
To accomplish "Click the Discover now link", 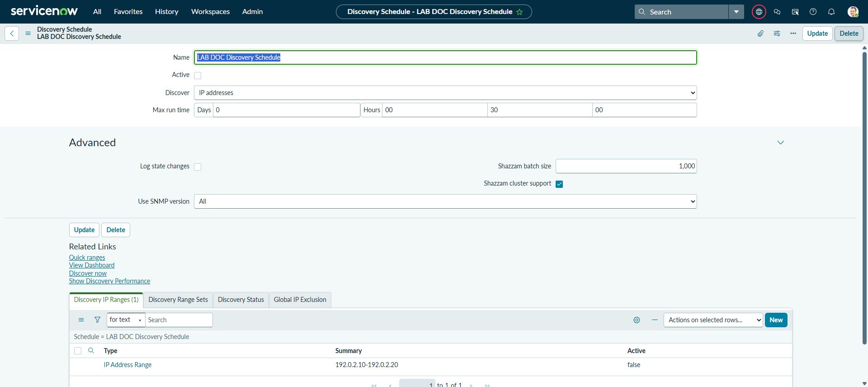I will tap(88, 273).
